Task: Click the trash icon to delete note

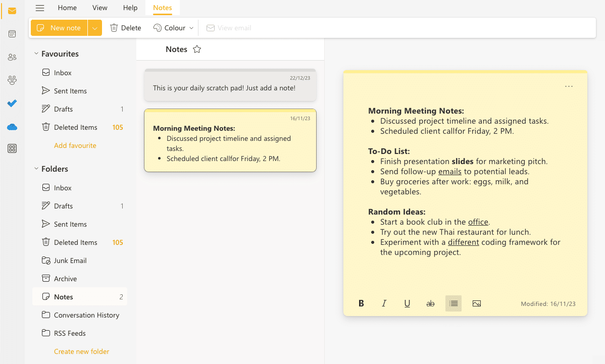Action: (x=114, y=28)
